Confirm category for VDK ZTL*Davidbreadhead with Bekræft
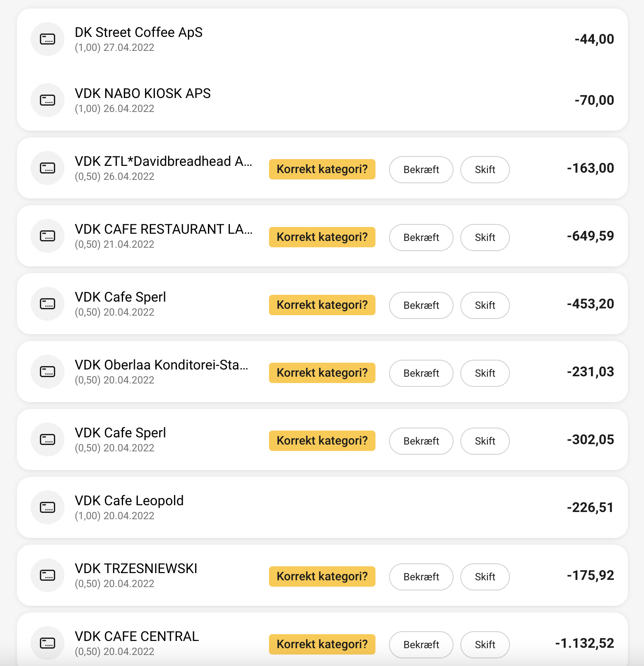This screenshot has height=666, width=644. click(421, 170)
